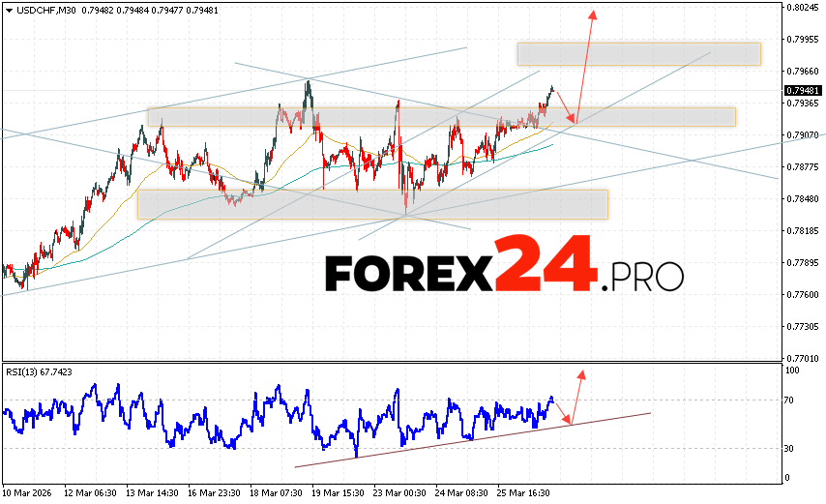Select the 10 Mar 2026 date label
This screenshot has width=826, height=504.
point(27,493)
